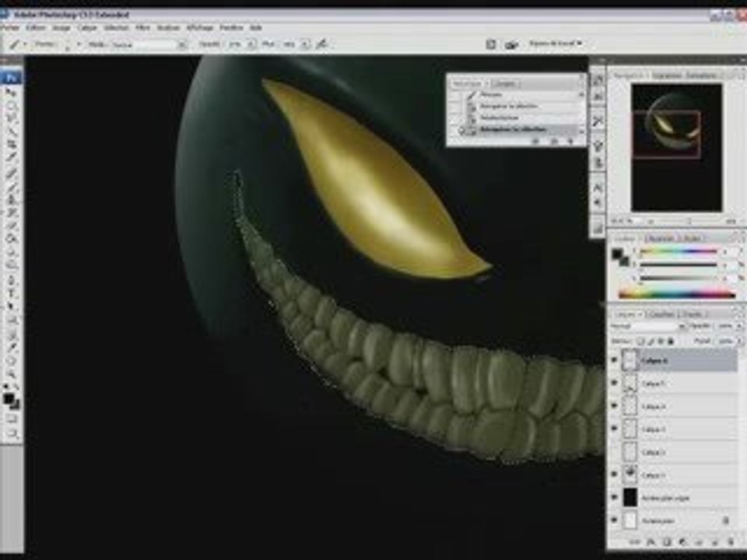Image resolution: width=747 pixels, height=560 pixels.
Task: Open the brush preset picker arrow
Action: point(79,45)
